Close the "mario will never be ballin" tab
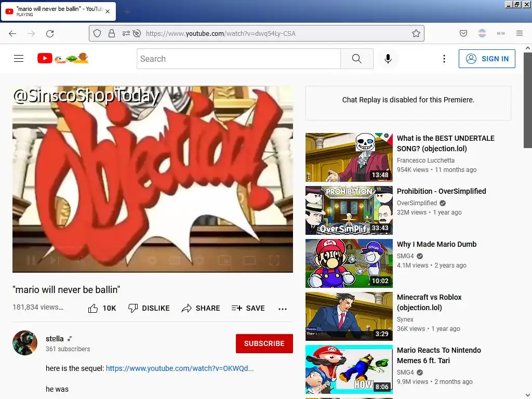The image size is (532, 399). 108,11
